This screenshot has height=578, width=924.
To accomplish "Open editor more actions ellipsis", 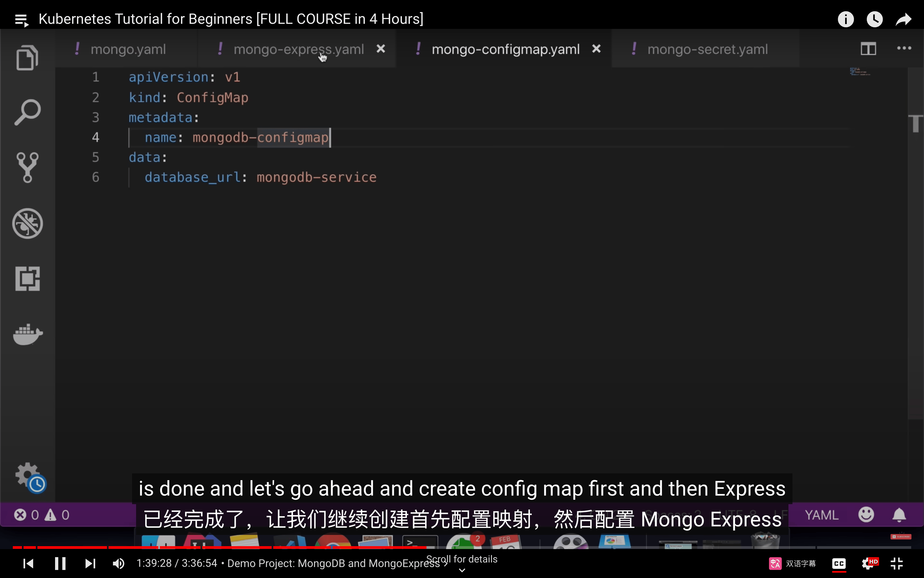I will pos(904,48).
